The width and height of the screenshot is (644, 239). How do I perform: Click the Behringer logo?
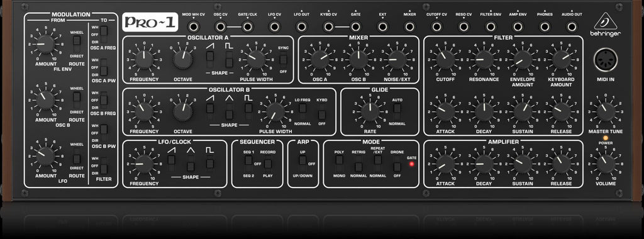coord(606,25)
